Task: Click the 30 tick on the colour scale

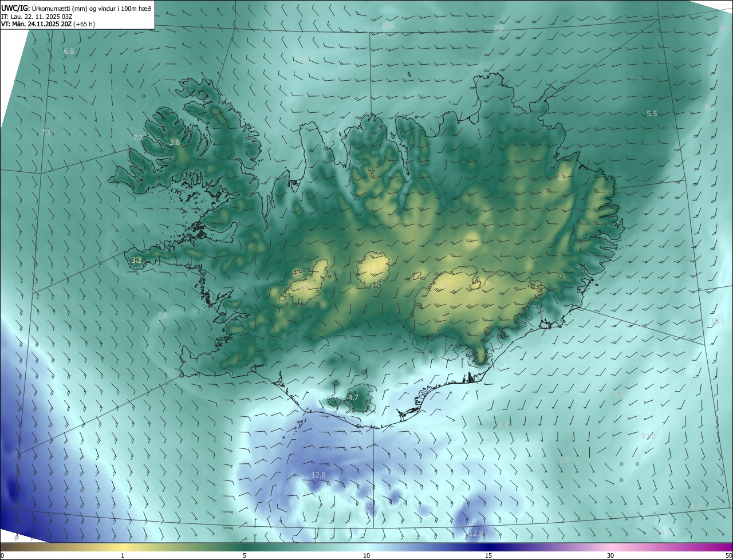Action: (610, 555)
